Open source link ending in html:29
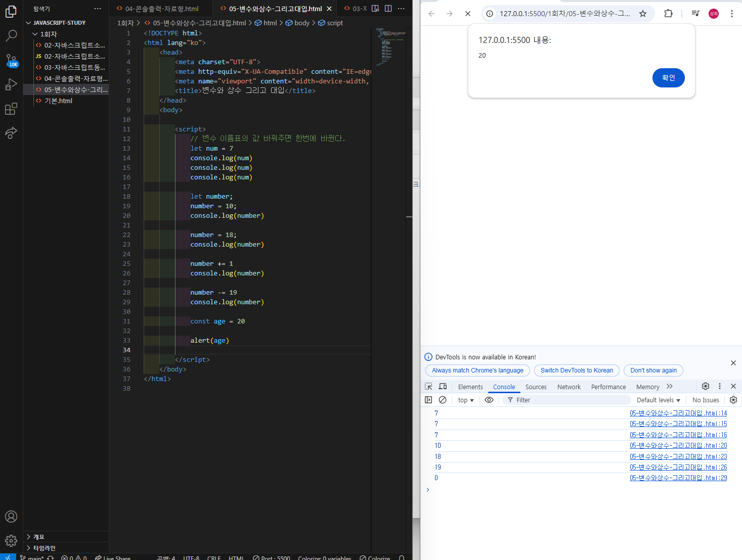The width and height of the screenshot is (742, 560). tap(678, 478)
